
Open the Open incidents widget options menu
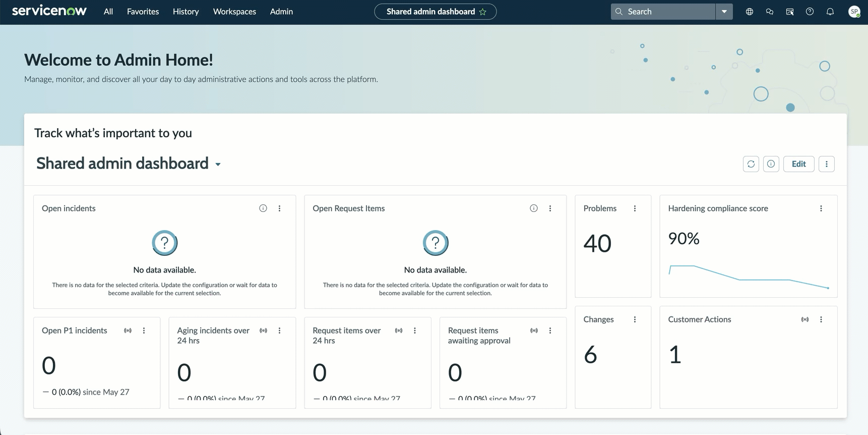[x=280, y=208]
